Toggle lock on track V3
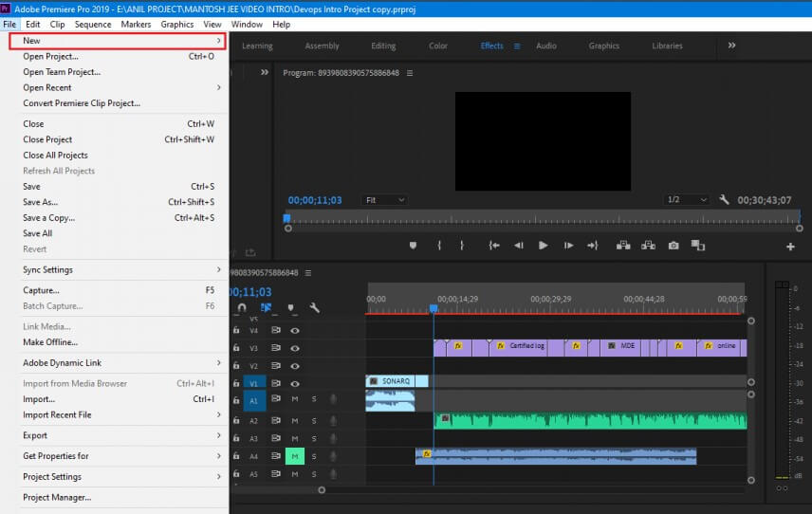Image resolution: width=812 pixels, height=514 pixels. click(x=236, y=348)
